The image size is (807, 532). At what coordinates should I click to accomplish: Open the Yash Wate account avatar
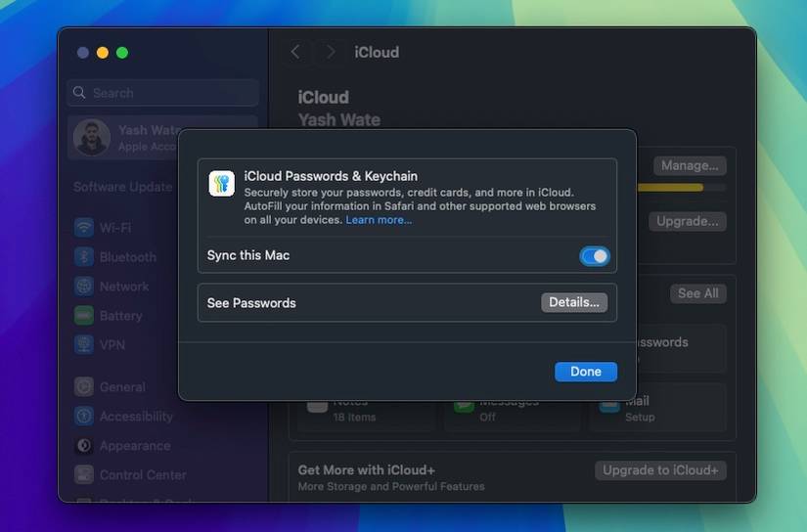tap(92, 137)
